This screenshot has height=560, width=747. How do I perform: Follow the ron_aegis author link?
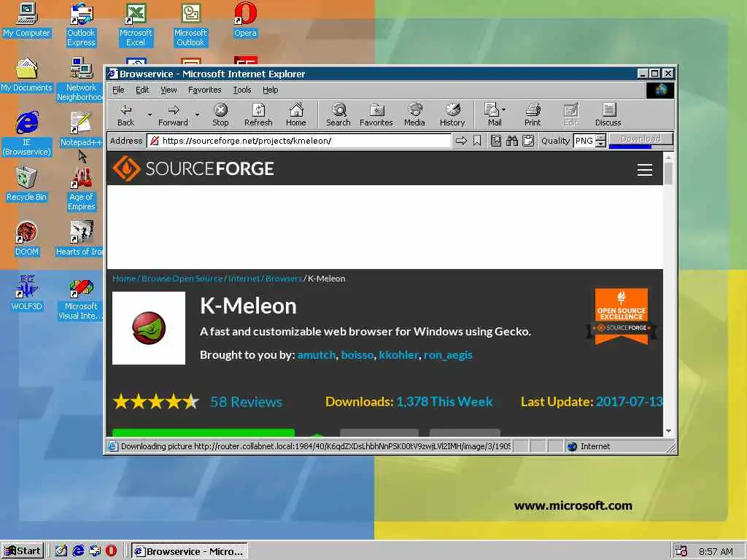(x=448, y=355)
